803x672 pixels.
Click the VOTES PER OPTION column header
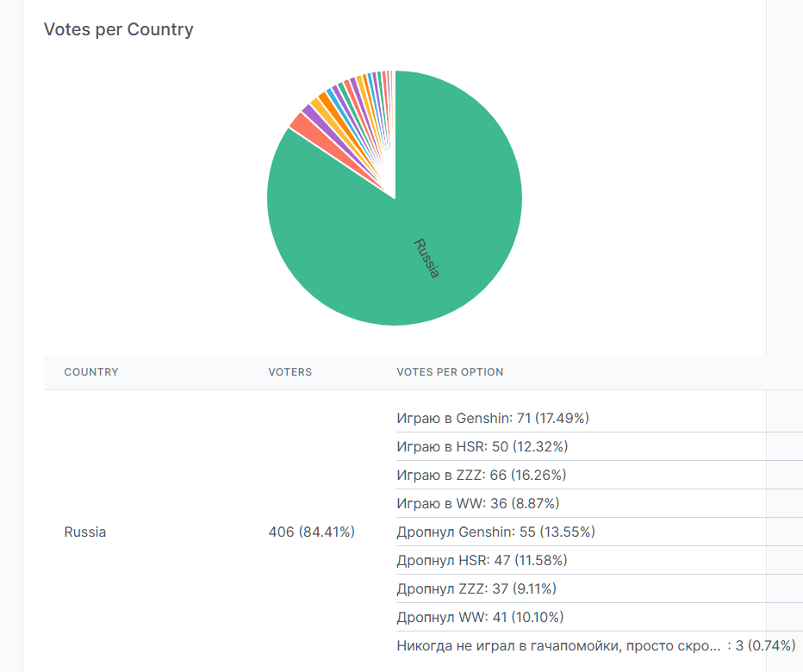[x=450, y=372]
